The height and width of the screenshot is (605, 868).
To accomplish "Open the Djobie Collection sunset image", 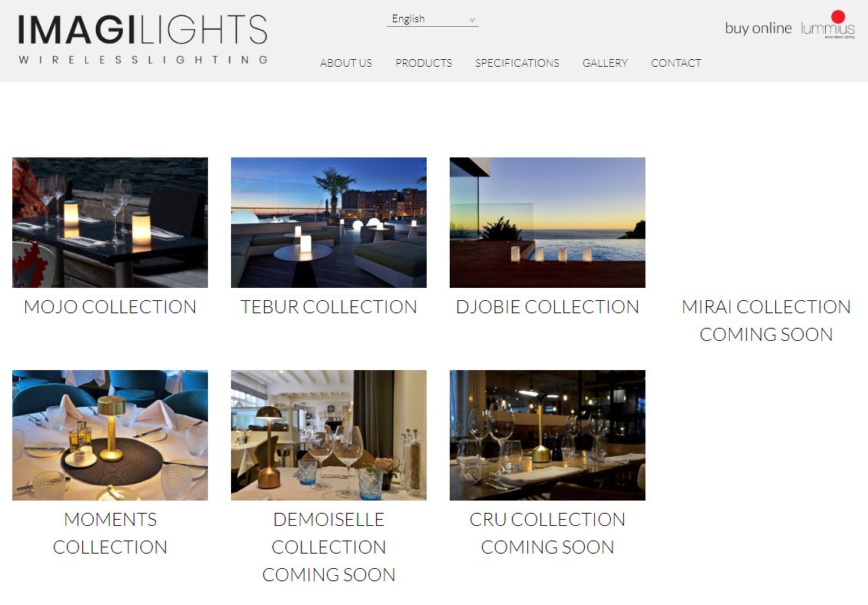I will (x=547, y=223).
